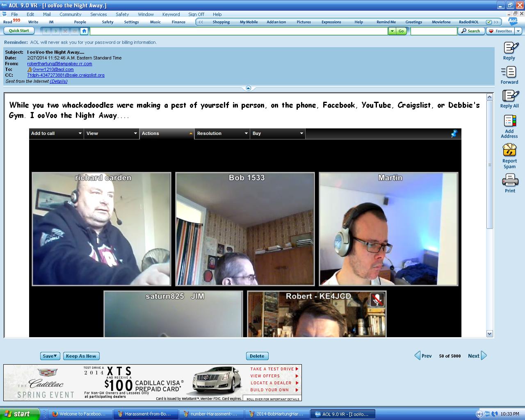Screen dimensions: 525x420
Task: Open the Save dropdown button
Action: [50, 356]
